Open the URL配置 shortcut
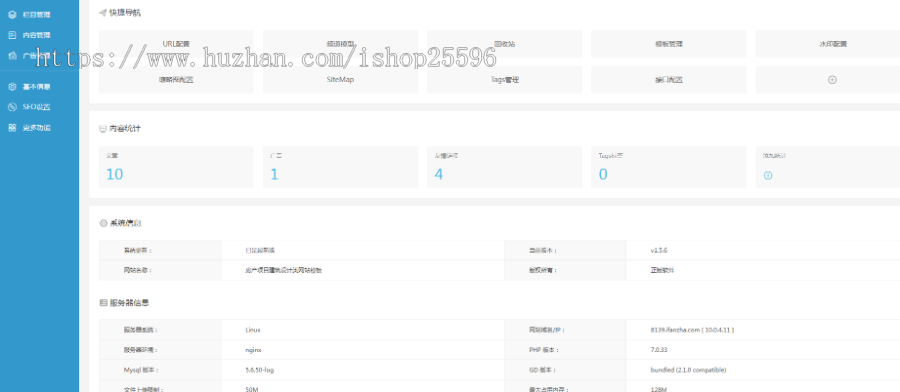The image size is (900, 392). (176, 44)
